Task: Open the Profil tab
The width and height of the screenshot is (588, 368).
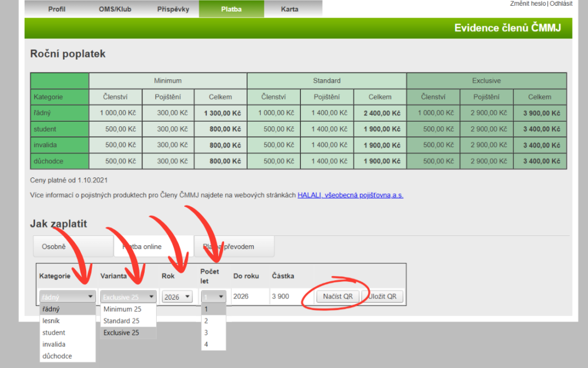Action: (57, 9)
